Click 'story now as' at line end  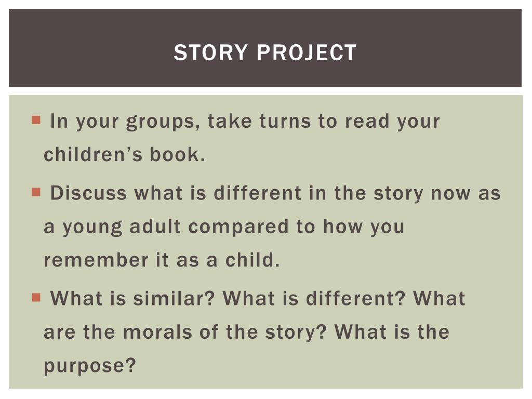[437, 193]
